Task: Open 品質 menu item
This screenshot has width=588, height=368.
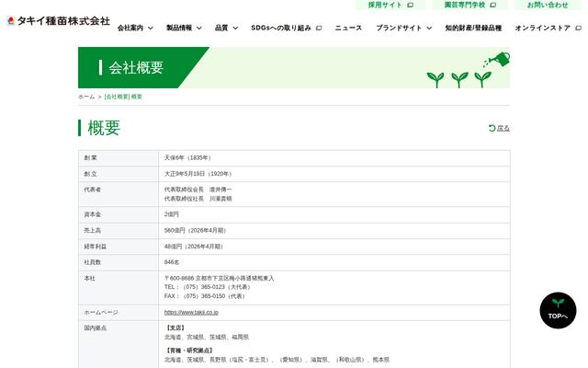Action: coord(221,29)
